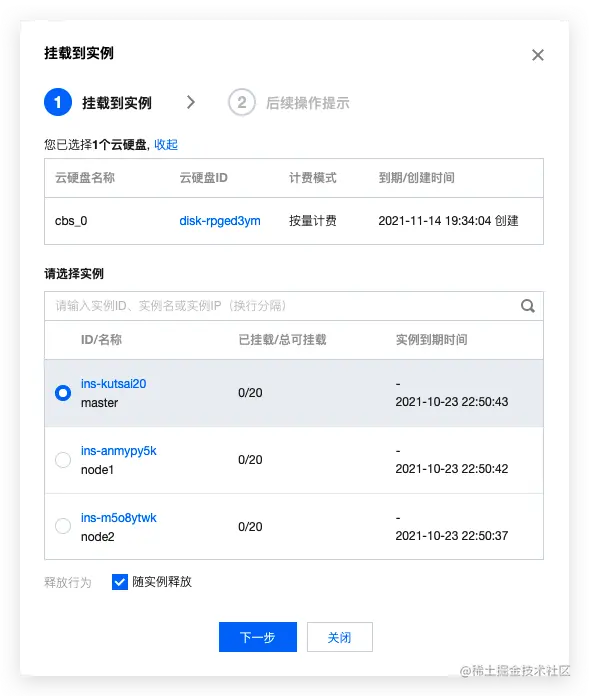Click the 云硬盘ID column header
Image resolution: width=589 pixels, height=696 pixels.
point(203,178)
